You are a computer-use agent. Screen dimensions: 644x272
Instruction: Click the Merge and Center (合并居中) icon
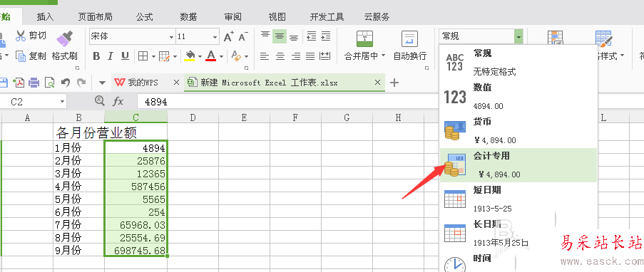(364, 39)
